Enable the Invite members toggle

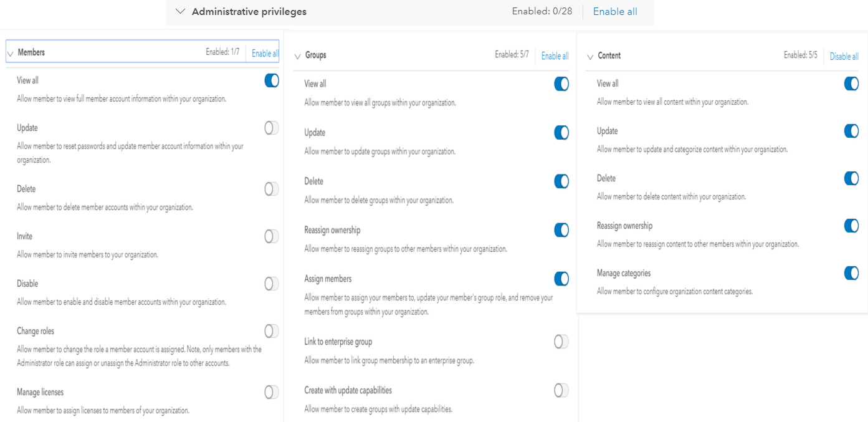pos(271,236)
